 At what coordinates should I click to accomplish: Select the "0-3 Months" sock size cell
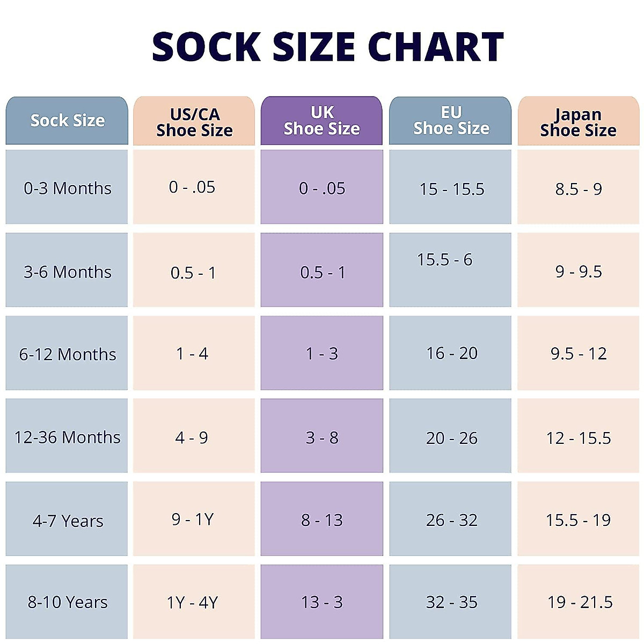click(67, 188)
